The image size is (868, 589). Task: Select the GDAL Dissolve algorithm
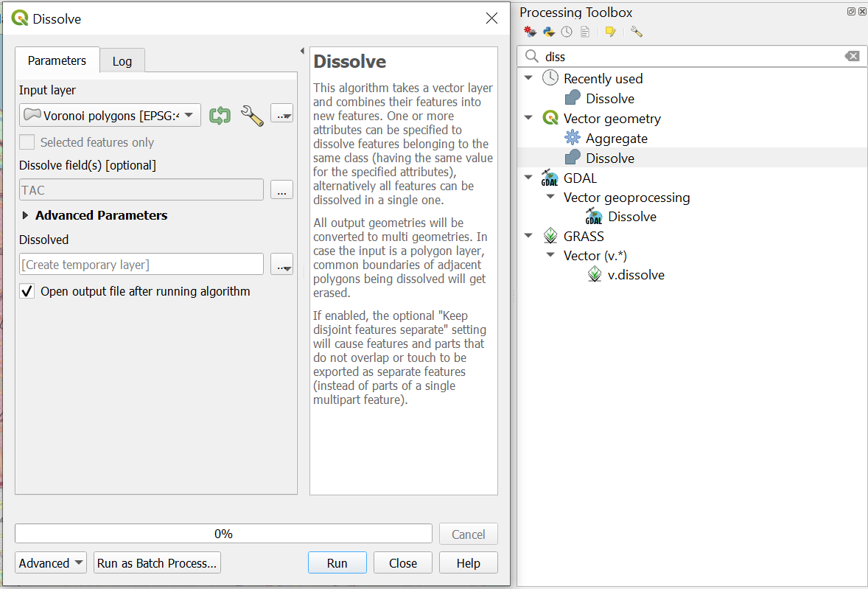point(631,216)
